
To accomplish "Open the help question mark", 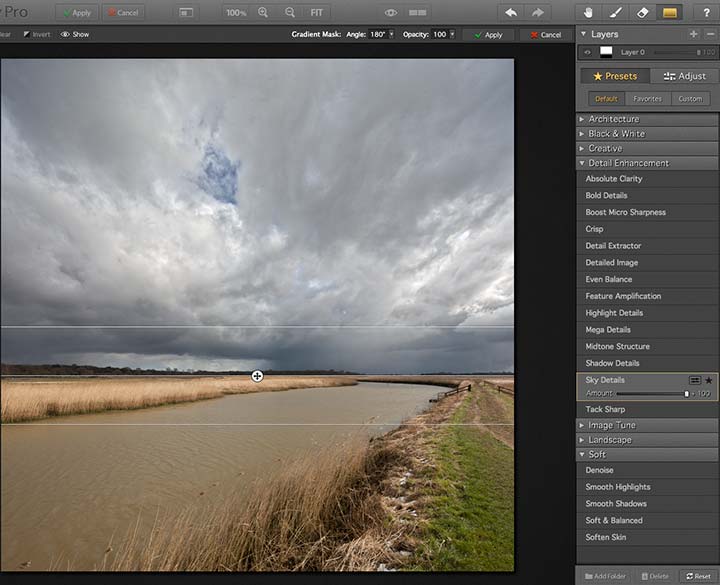I will (706, 12).
